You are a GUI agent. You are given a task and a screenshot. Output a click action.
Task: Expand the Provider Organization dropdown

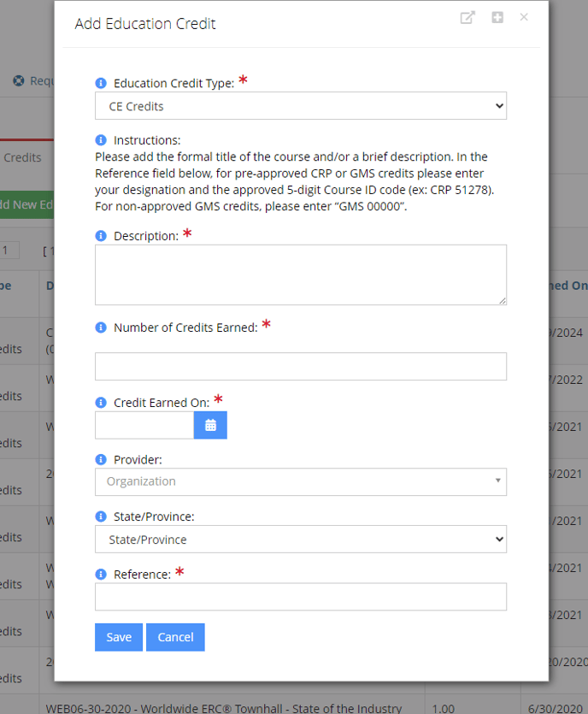[x=300, y=481]
